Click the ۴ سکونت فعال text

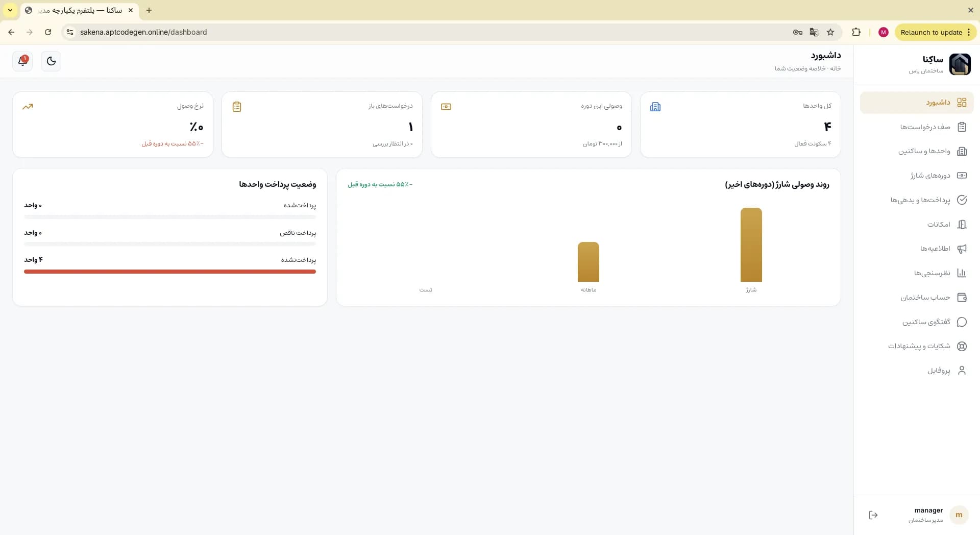click(813, 144)
